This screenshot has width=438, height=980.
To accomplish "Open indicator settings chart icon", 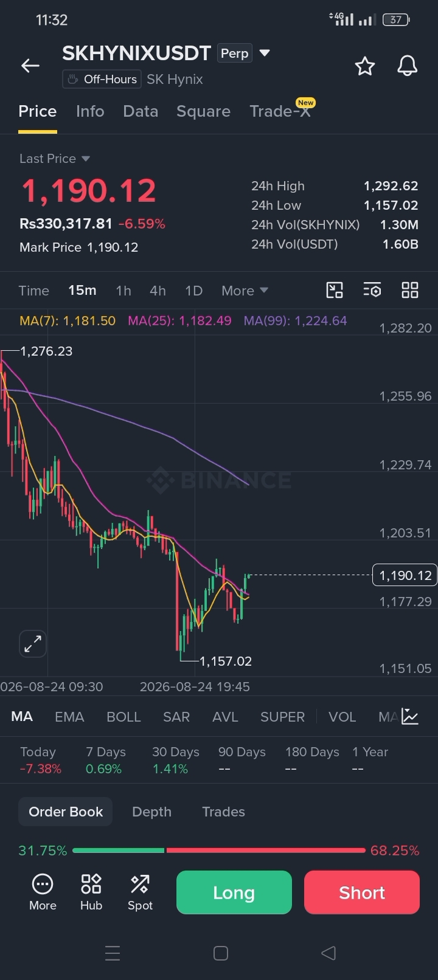I will 411,717.
